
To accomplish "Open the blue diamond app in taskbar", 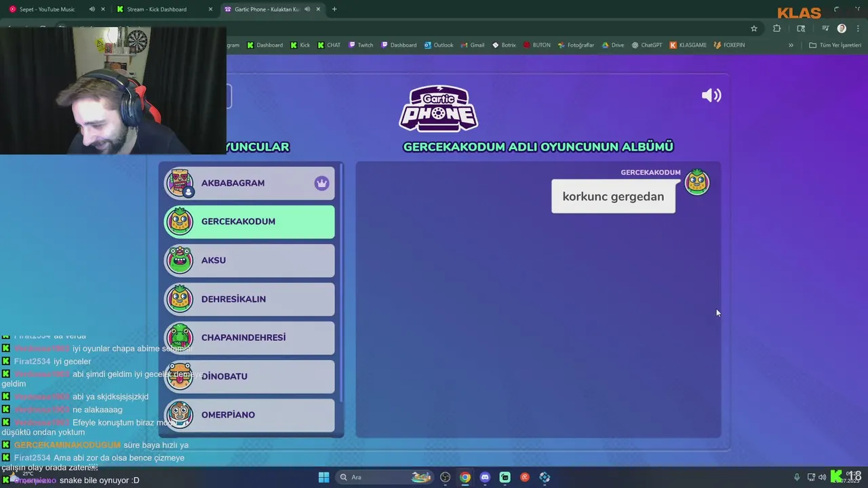I will click(x=545, y=477).
